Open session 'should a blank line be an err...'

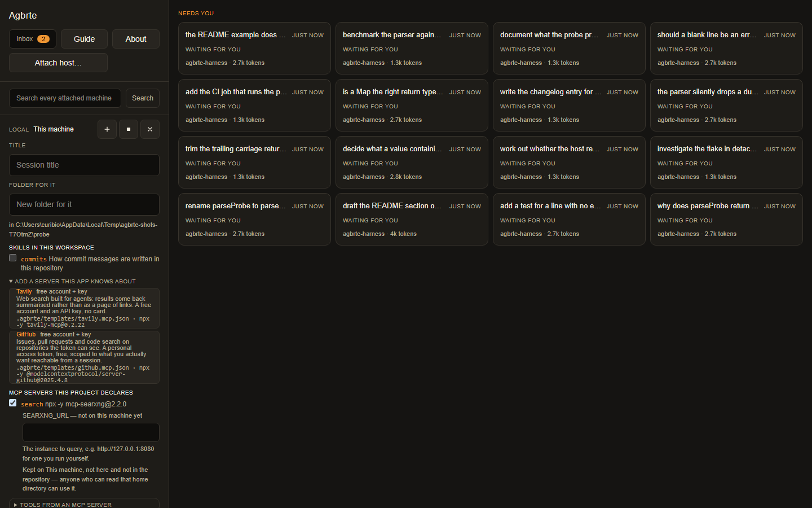coord(726,49)
